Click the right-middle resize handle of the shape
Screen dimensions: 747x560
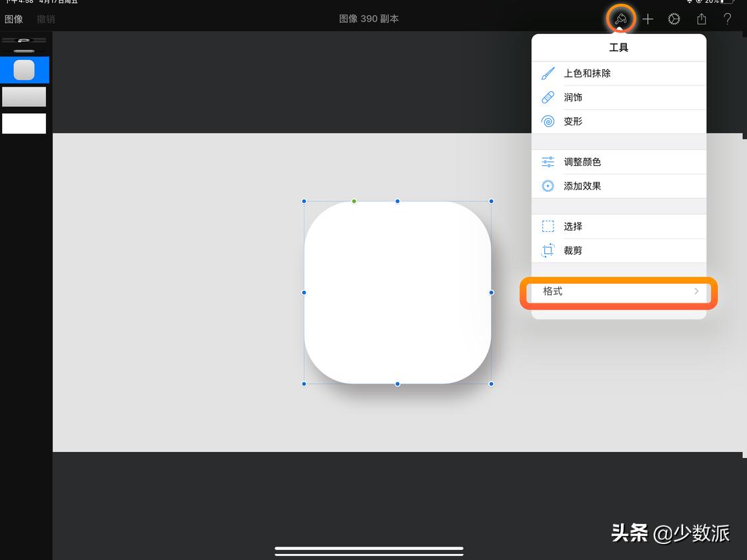point(491,293)
